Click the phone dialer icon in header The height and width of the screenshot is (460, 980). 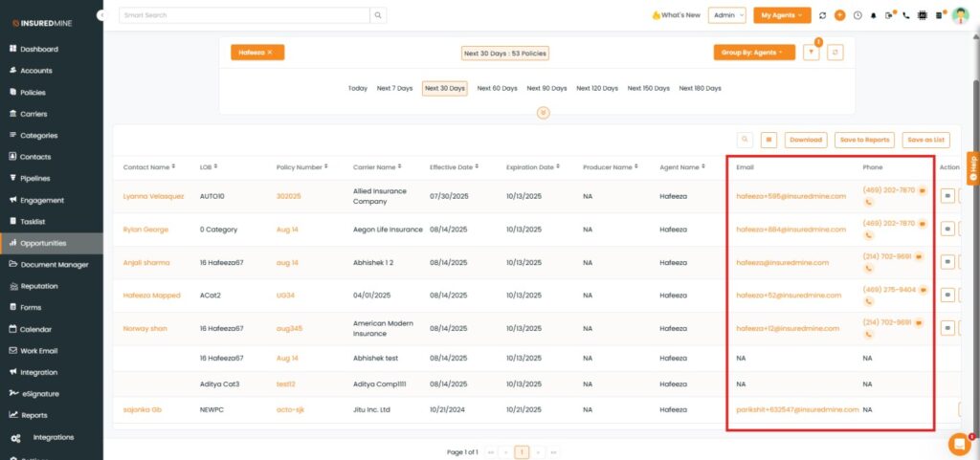tap(905, 15)
